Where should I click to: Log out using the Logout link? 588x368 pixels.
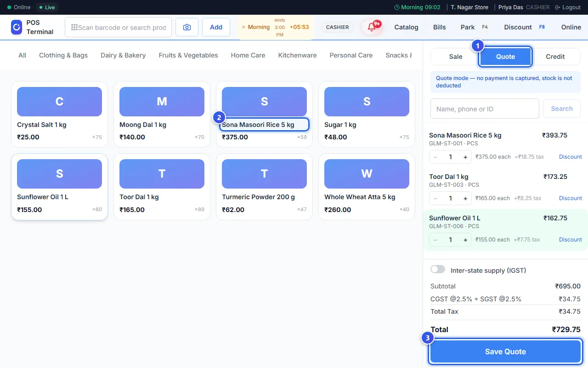568,7
